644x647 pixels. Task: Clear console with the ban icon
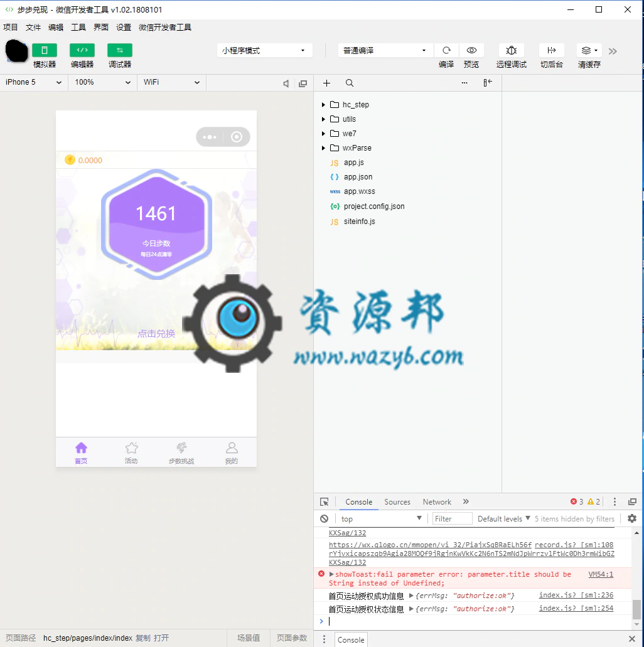[x=325, y=519]
